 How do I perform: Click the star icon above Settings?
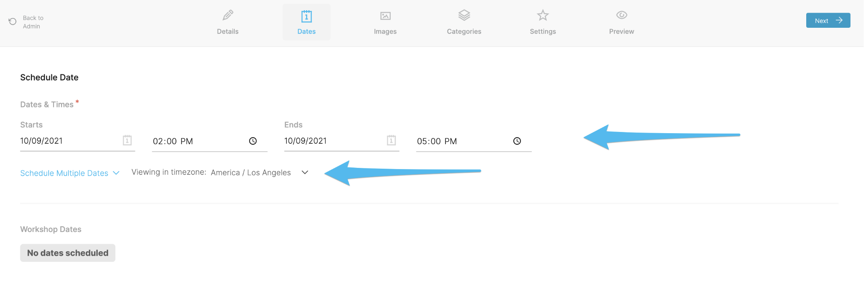pos(543,16)
